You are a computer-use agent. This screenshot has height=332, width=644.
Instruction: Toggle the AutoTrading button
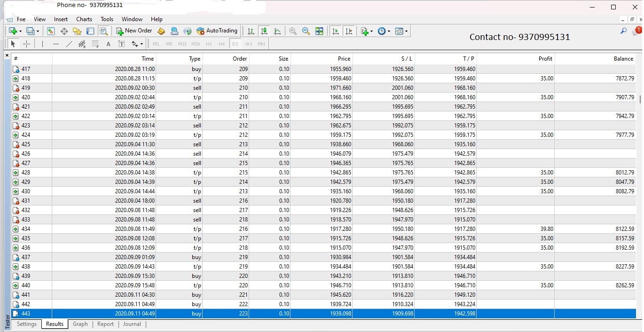[217, 31]
